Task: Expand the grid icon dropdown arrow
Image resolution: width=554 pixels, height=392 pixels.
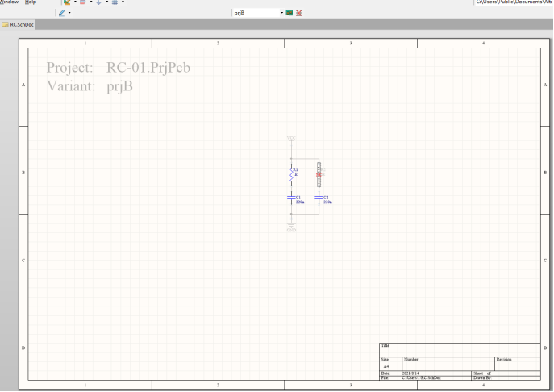Action: 123,2
